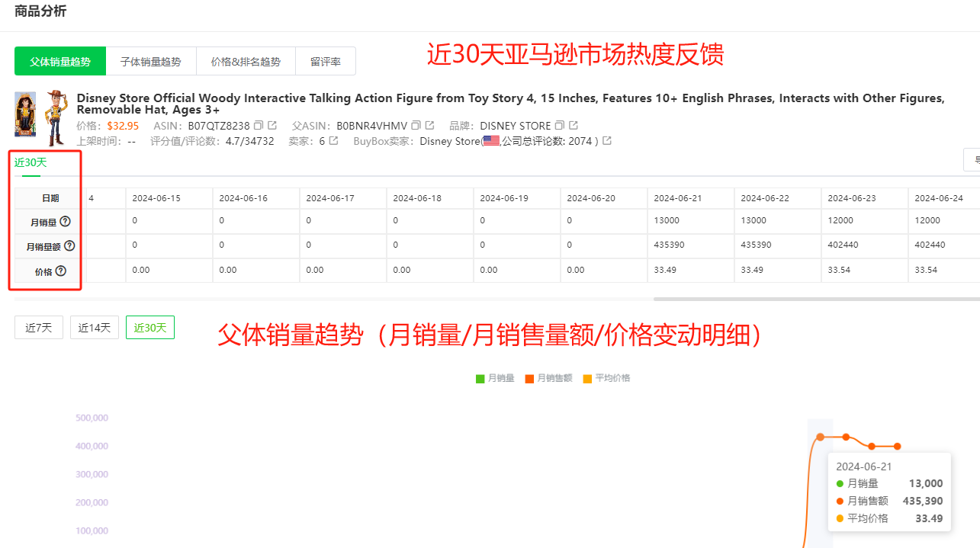This screenshot has width=980, height=548.
Task: Show the 近7天 chart range
Action: tap(39, 328)
